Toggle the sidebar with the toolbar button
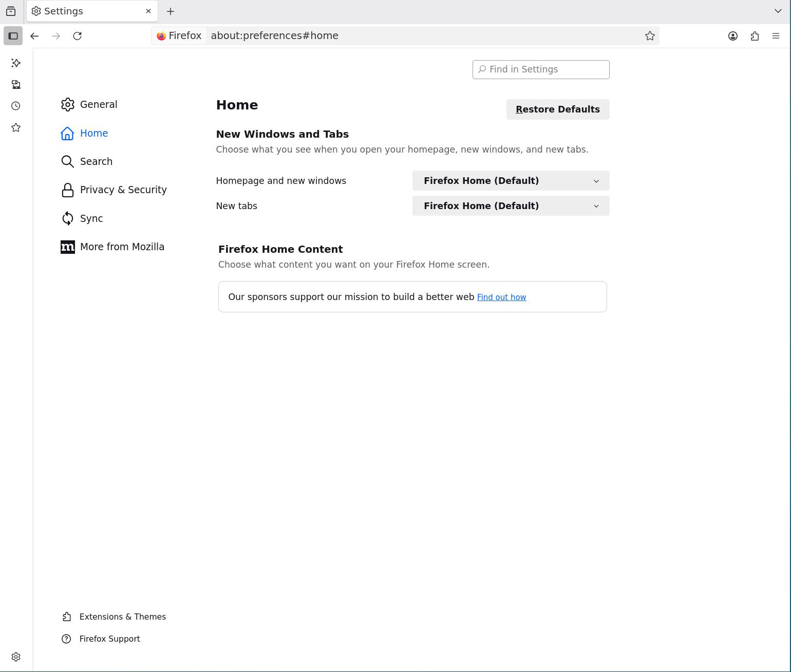 pos(13,36)
